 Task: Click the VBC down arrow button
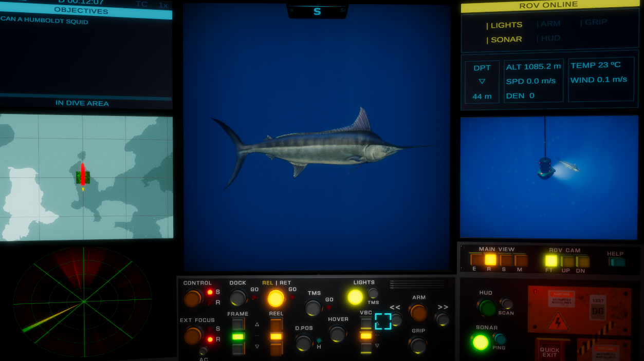click(366, 348)
